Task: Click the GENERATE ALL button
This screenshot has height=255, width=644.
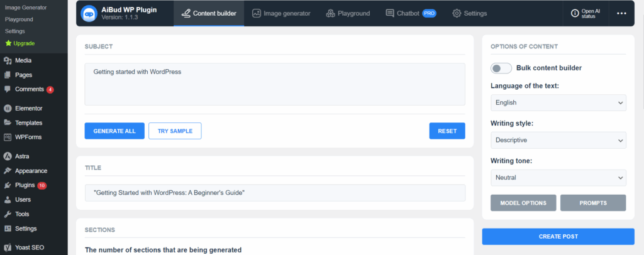Action: pyautogui.click(x=114, y=131)
